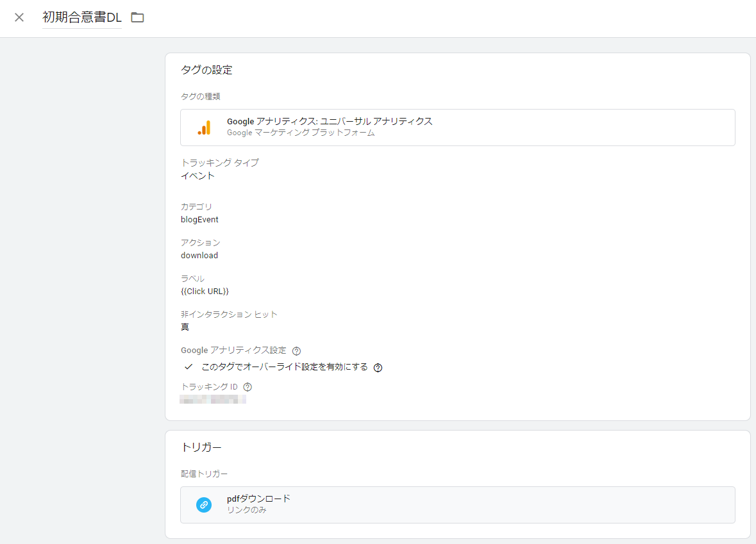Open the Google アナリティクス: ユニバーサル アナリティクス tag type
The width and height of the screenshot is (756, 544).
tap(458, 128)
